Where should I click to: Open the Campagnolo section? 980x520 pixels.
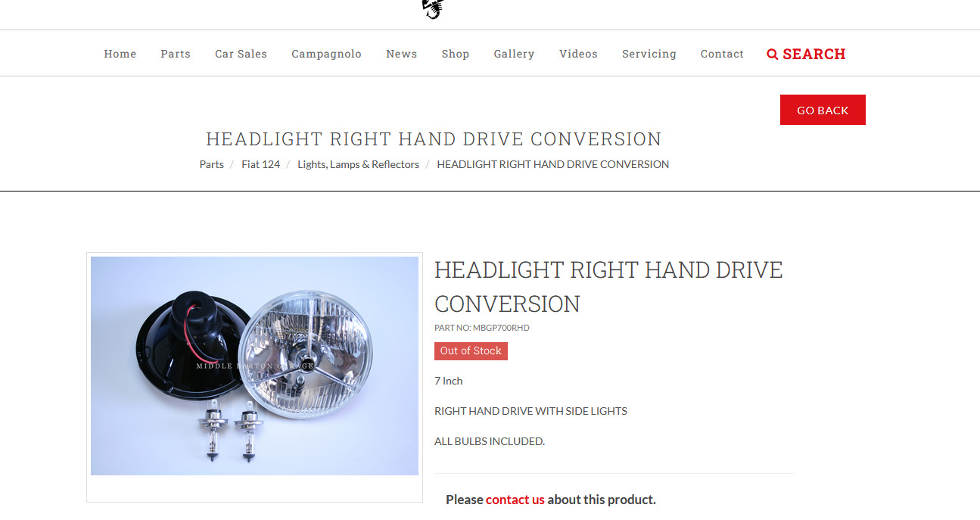(x=326, y=54)
